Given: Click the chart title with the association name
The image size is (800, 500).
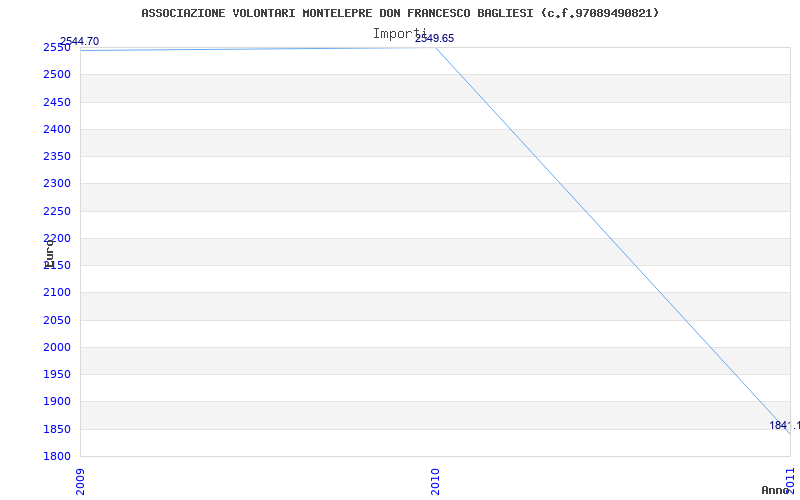Looking at the screenshot, I should click(400, 13).
